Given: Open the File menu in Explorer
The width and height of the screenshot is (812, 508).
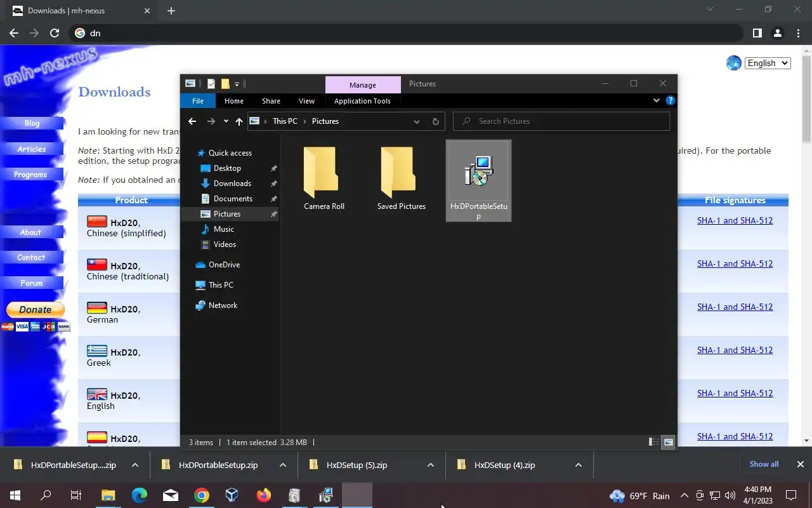Looking at the screenshot, I should pos(198,101).
